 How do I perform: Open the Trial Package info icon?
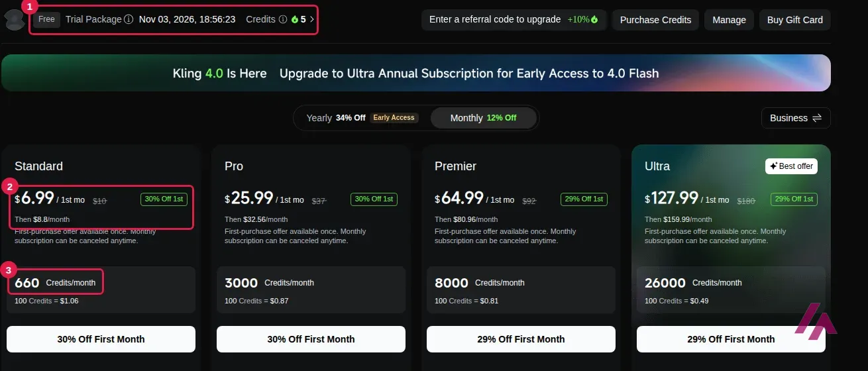point(129,19)
